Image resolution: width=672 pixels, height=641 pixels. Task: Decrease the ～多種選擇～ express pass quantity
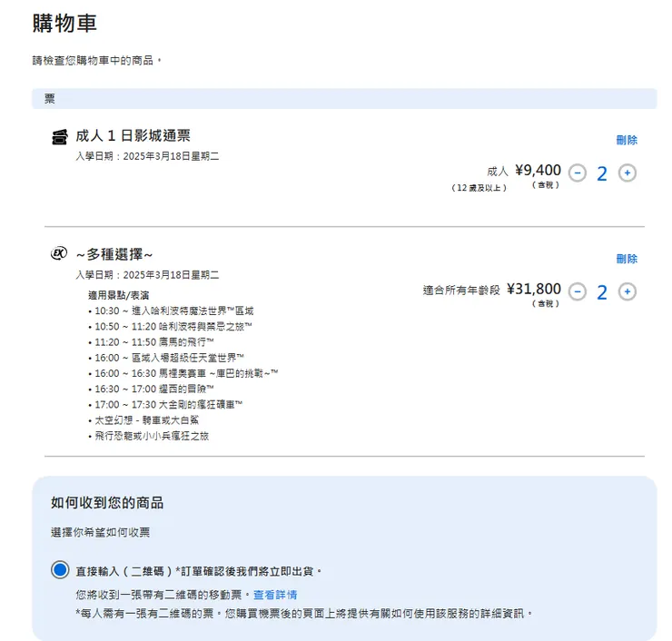point(578,291)
